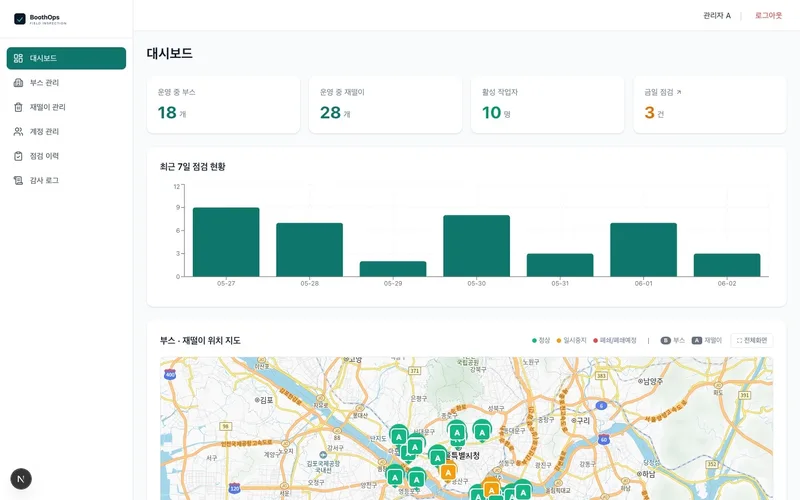Viewport: 800px width, 500px height.
Task: Select the 06-02 bar in chart
Action: point(727,265)
